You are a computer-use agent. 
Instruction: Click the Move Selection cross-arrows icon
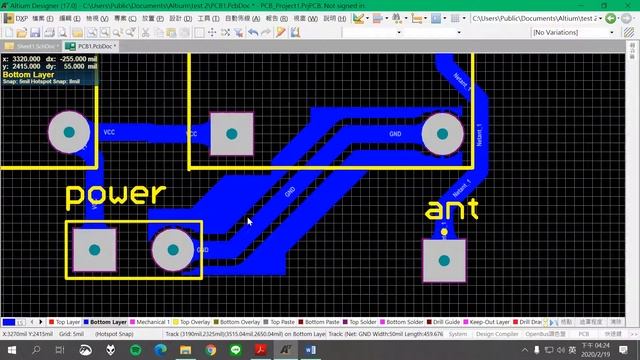[212, 32]
